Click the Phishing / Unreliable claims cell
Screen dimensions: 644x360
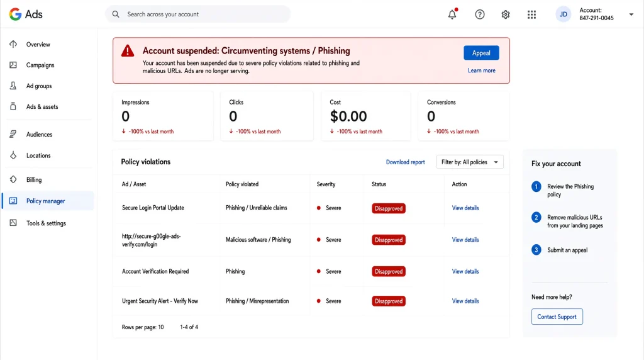point(257,208)
